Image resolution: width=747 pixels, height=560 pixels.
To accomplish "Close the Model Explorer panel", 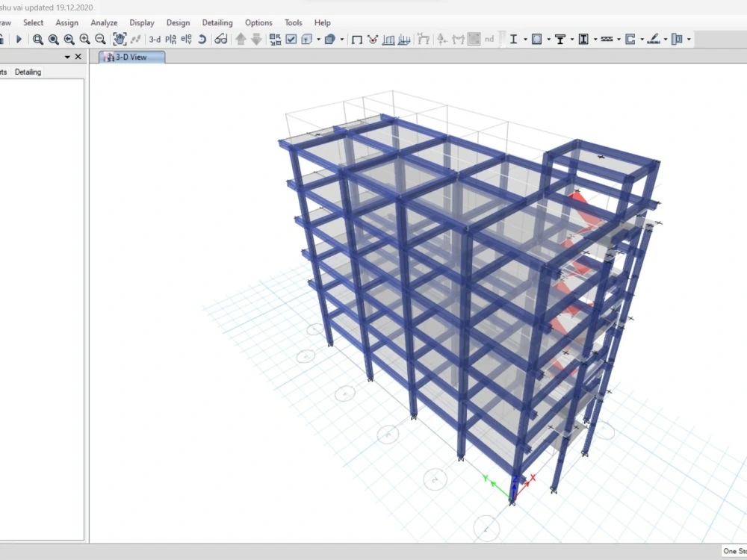I will pos(77,56).
